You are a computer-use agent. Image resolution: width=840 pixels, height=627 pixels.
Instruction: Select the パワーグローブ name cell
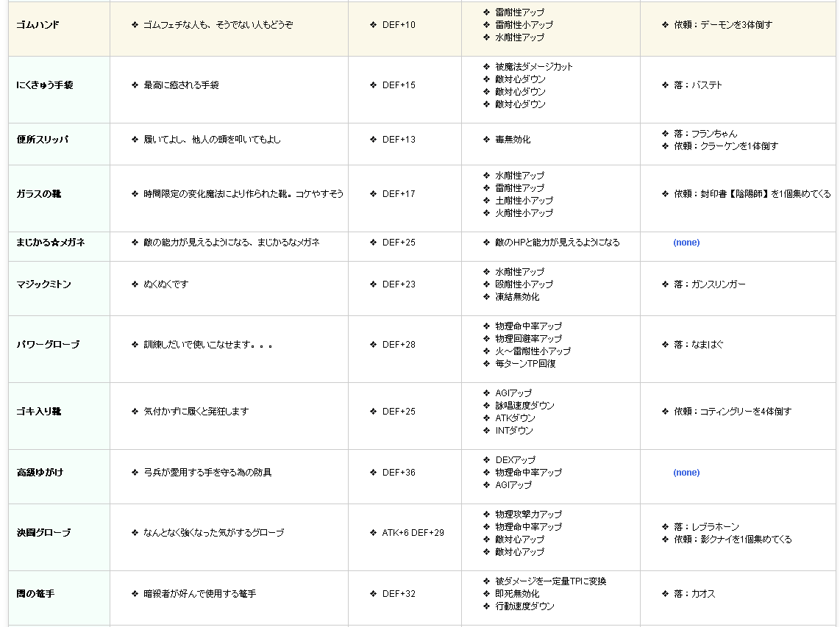coord(48,345)
